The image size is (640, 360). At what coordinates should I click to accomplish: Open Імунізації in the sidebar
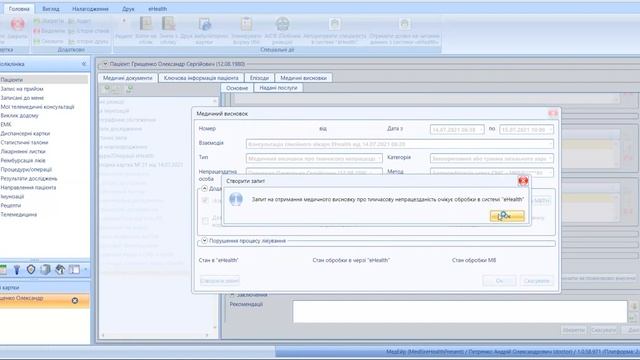pyautogui.click(x=12, y=196)
